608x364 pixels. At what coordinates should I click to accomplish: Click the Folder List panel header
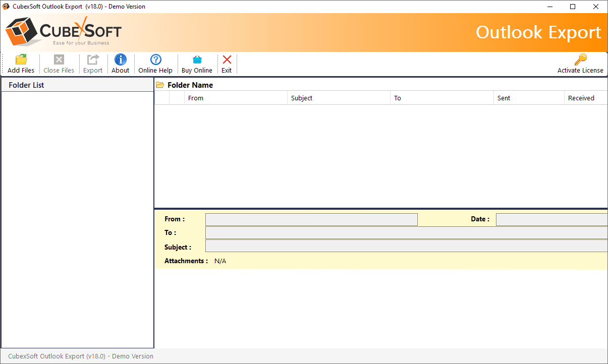77,85
